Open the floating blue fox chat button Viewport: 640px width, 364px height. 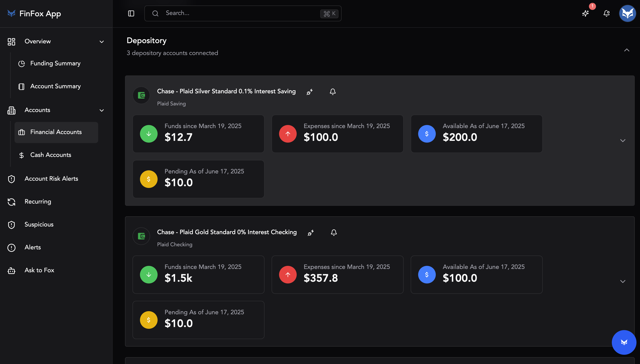(x=624, y=342)
